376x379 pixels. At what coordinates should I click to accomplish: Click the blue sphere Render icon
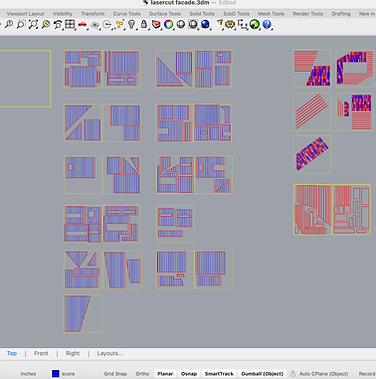coord(205,24)
